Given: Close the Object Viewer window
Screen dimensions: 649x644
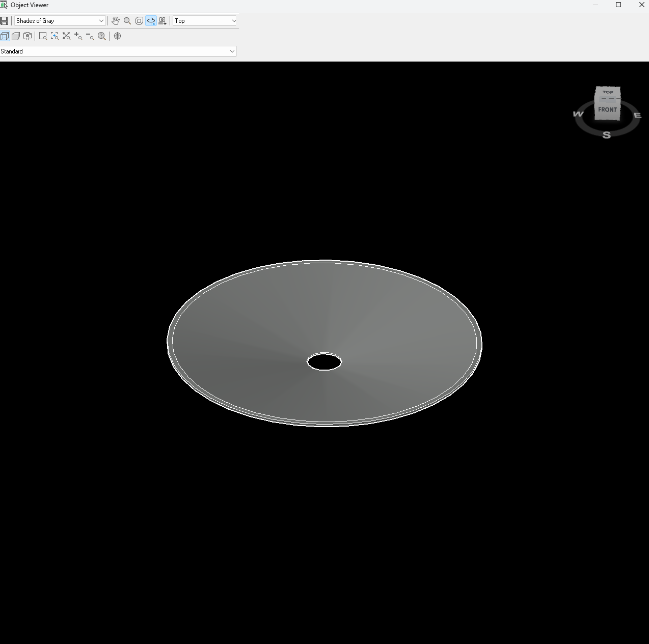Looking at the screenshot, I should [x=641, y=5].
